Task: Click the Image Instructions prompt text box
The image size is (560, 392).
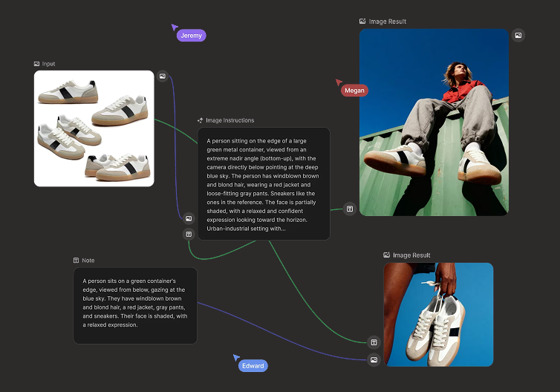Action: tap(264, 184)
